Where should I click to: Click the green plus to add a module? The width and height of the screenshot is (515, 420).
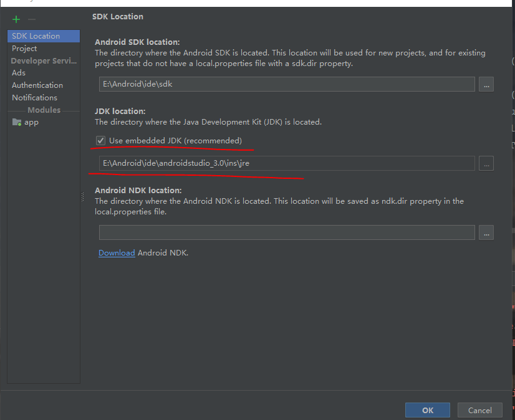tap(16, 19)
